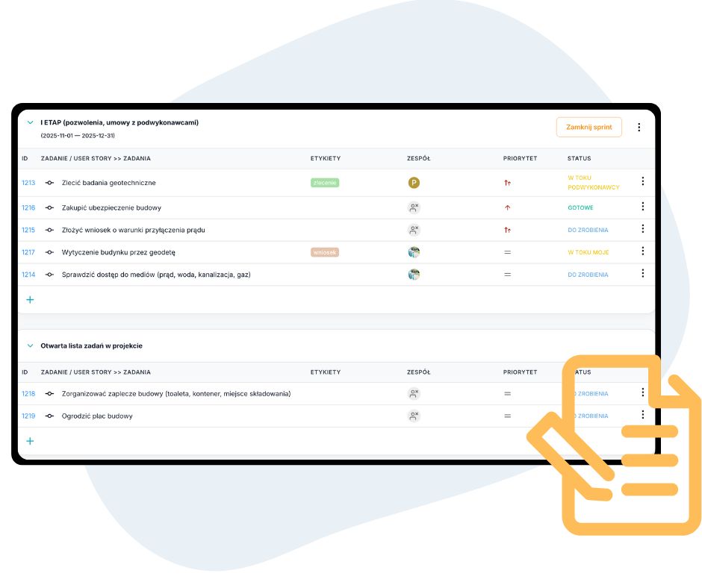Image resolution: width=702 pixels, height=588 pixels.
Task: Click the user avatar on task 1217
Action: [414, 252]
